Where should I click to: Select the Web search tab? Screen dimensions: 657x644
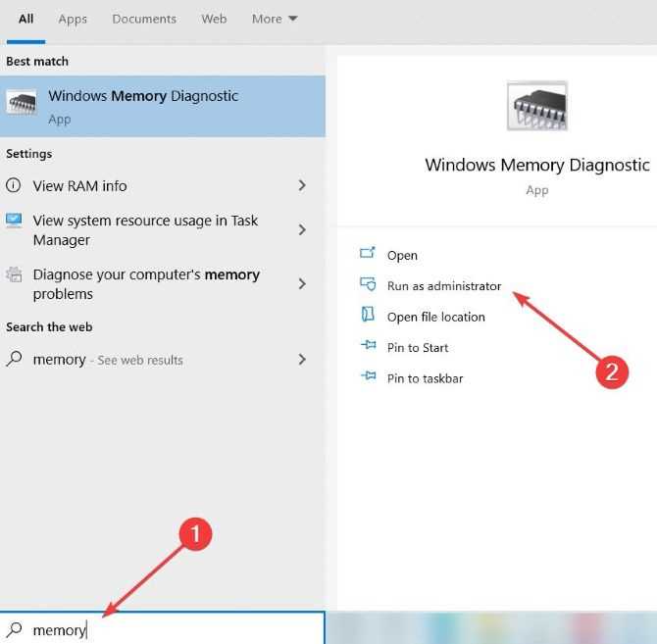(214, 19)
